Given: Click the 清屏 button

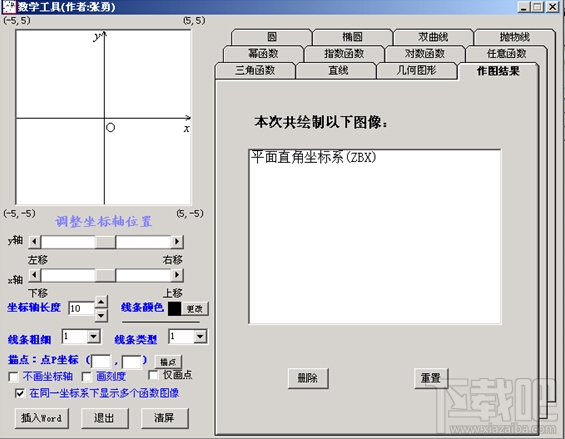Looking at the screenshot, I should point(164,418).
